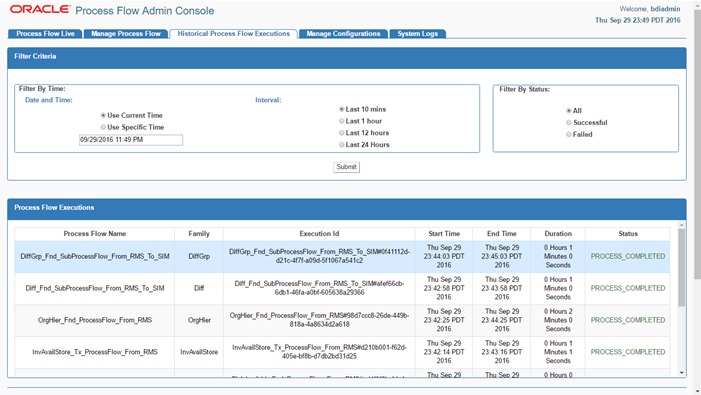Click the 23:44:03 PDT start time cell
701x395 pixels.
(x=444, y=256)
